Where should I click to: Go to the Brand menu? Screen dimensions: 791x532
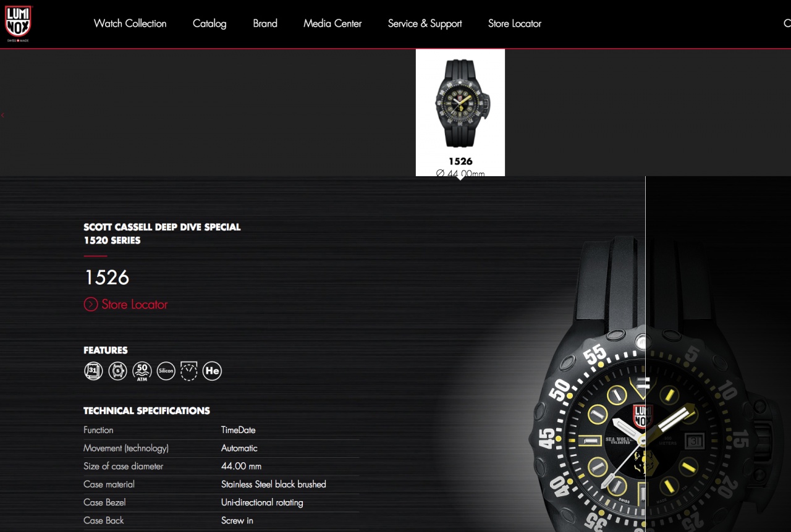(x=265, y=23)
